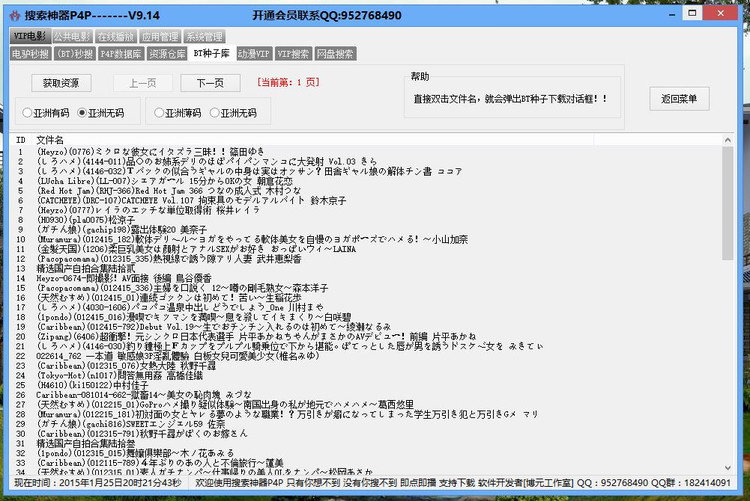Click the 帮助 group label

click(x=420, y=77)
